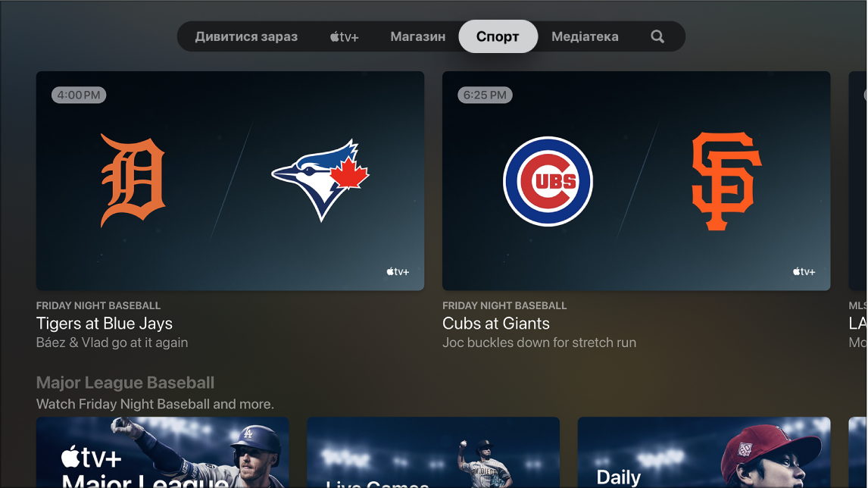Select the Cubs at Giants title
868x488 pixels.
tap(496, 324)
